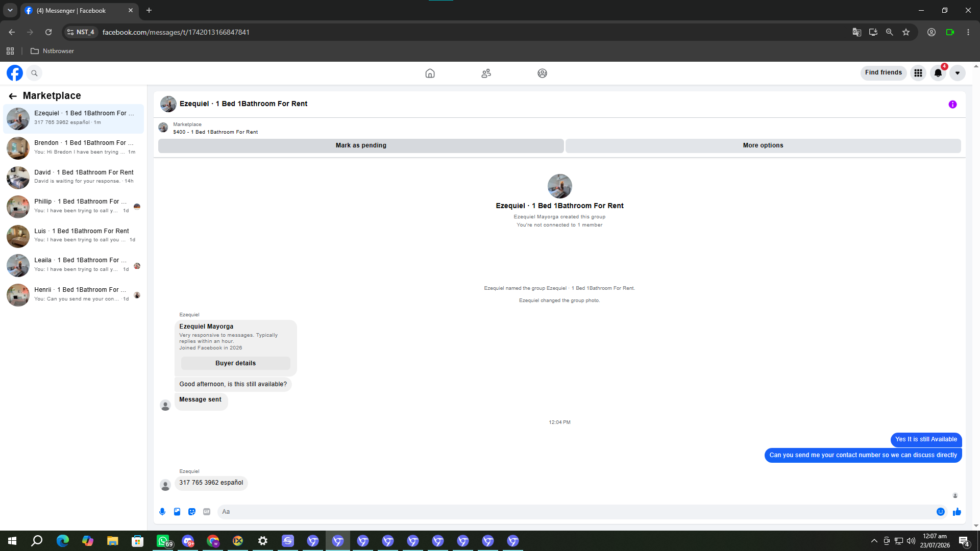Click the Find friends button

(884, 73)
